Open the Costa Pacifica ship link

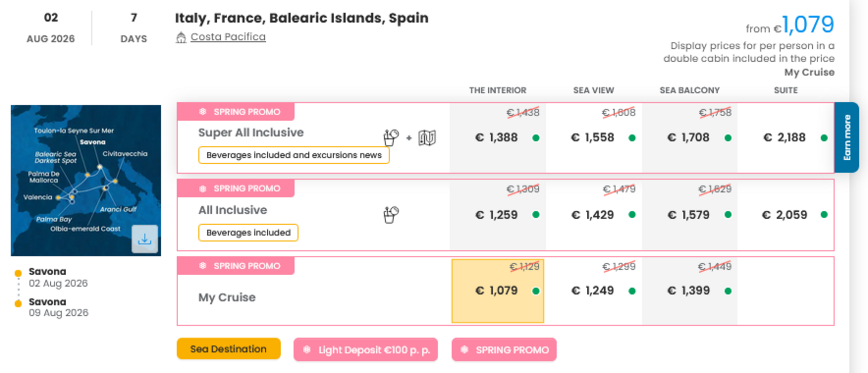(228, 37)
